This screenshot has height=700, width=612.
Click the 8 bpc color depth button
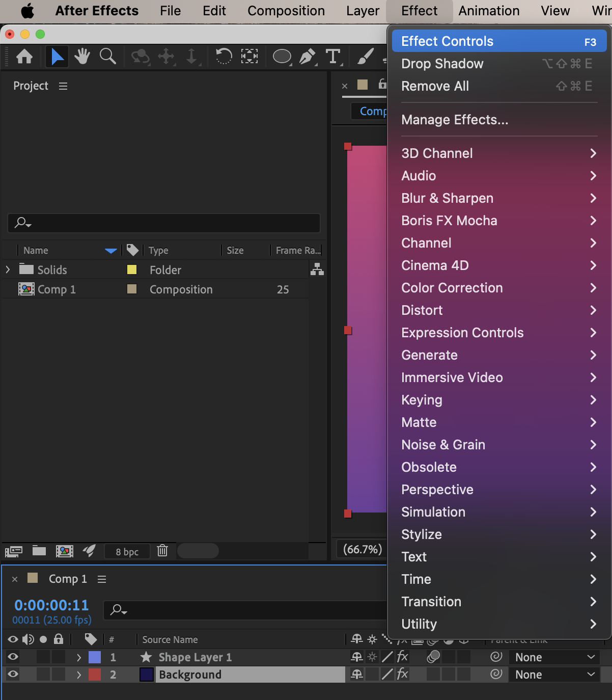pos(127,551)
